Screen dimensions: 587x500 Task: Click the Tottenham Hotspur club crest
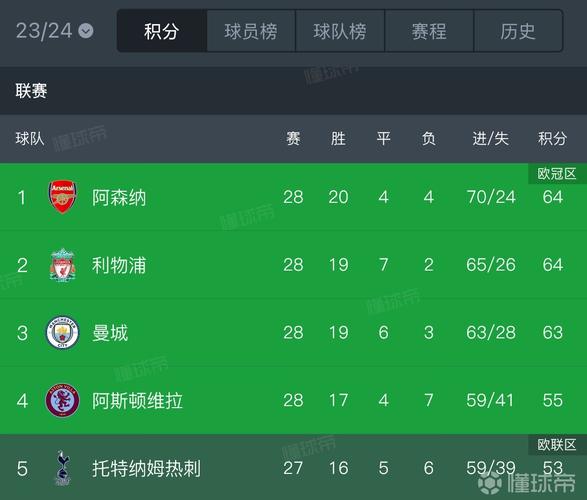[63, 468]
